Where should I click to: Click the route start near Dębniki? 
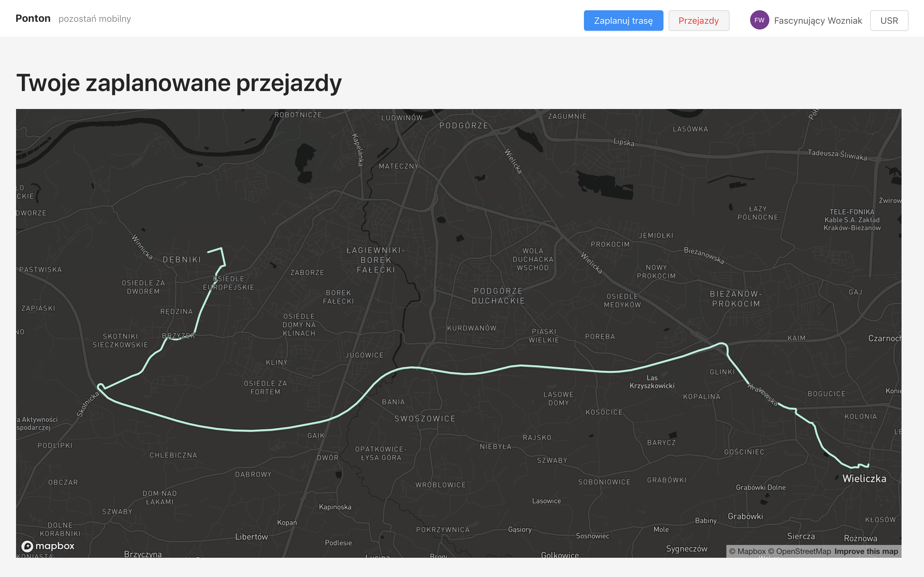(x=209, y=252)
